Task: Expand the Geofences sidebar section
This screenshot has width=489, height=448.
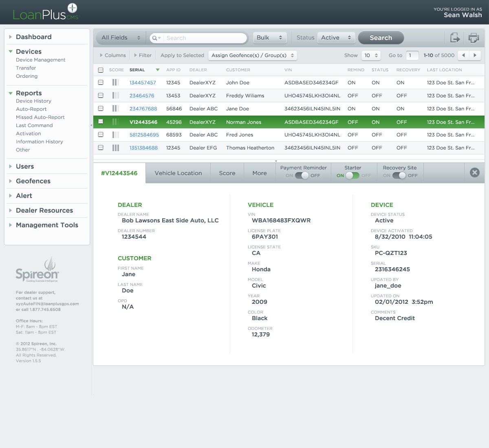Action: tap(33, 181)
